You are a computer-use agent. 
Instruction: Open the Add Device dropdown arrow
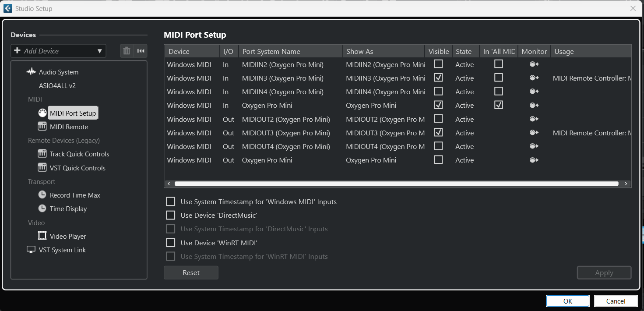[x=99, y=51]
